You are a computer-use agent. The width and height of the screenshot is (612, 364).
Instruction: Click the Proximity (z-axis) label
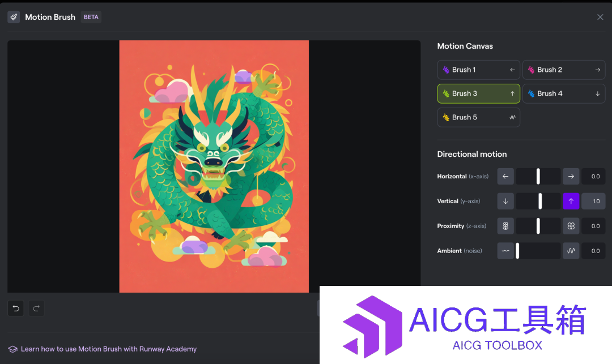pyautogui.click(x=462, y=226)
